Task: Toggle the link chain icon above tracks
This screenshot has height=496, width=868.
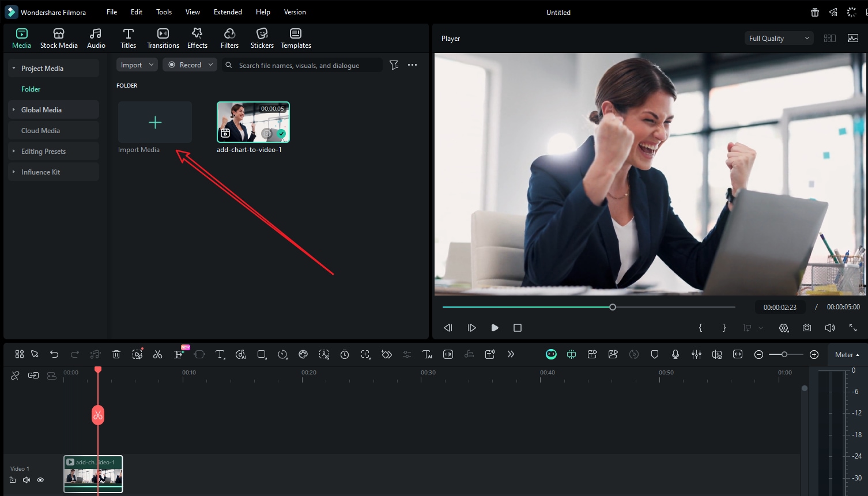Action: tap(33, 376)
